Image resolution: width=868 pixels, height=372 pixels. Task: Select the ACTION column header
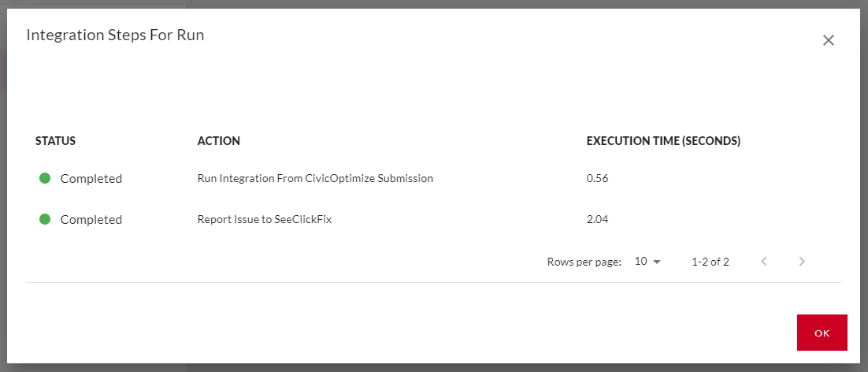pyautogui.click(x=219, y=141)
